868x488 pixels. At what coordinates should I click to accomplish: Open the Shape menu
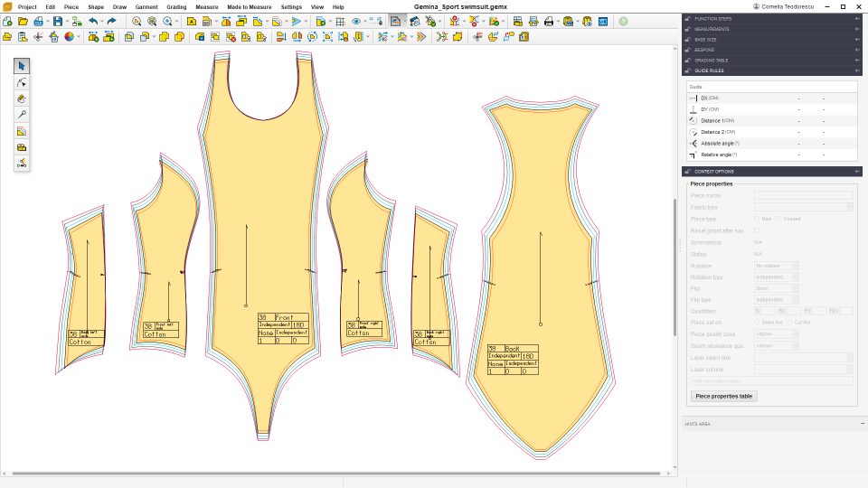click(x=96, y=7)
